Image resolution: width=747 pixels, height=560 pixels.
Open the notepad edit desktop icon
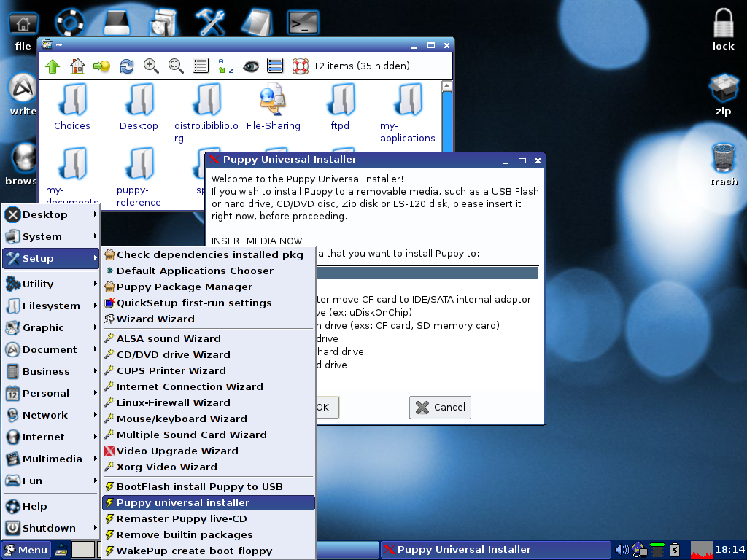(256, 22)
